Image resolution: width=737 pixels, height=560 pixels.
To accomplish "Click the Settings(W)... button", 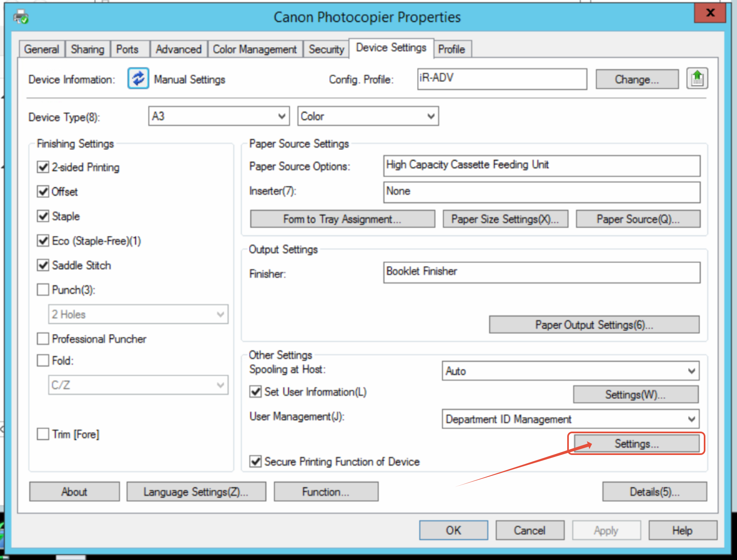I will [x=636, y=395].
